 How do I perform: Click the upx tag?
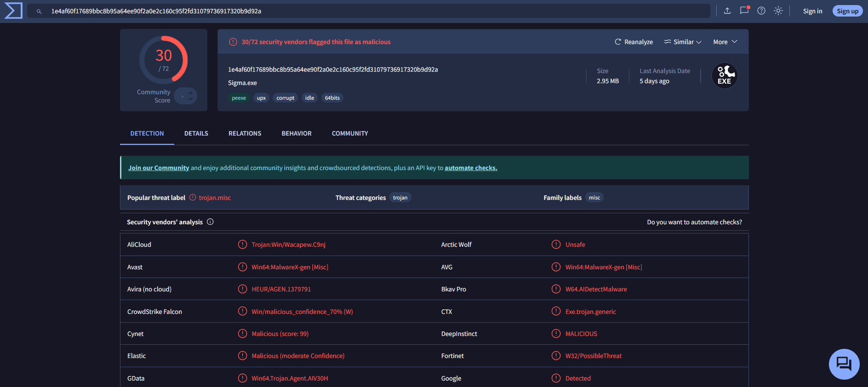point(261,98)
